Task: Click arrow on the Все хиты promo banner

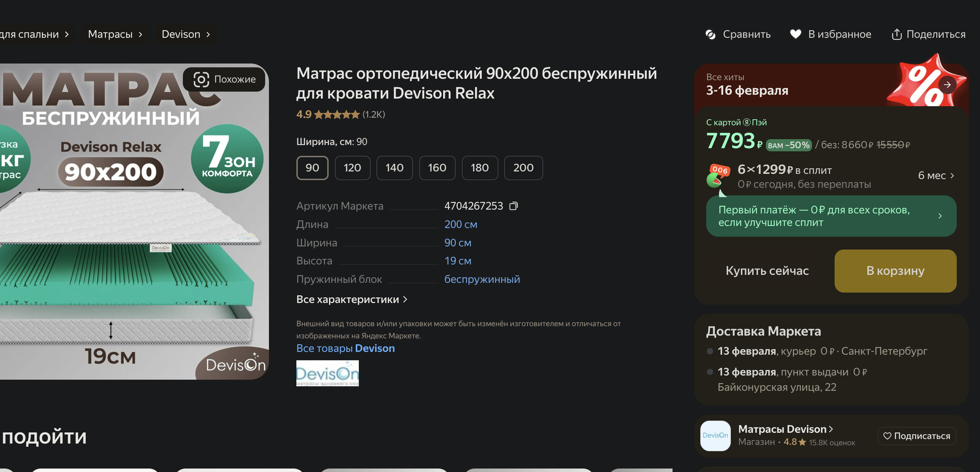Action: coord(947,85)
